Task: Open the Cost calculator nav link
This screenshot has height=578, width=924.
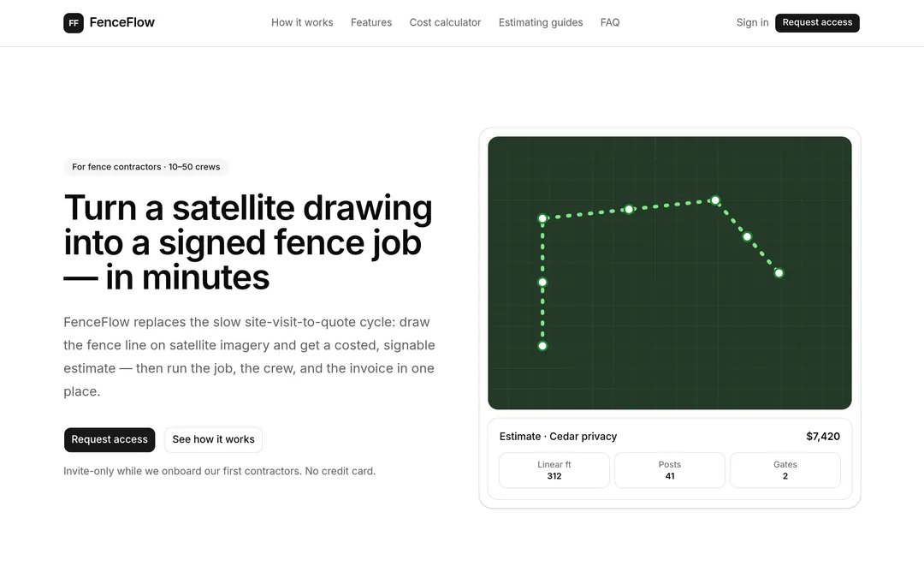Action: pyautogui.click(x=445, y=22)
